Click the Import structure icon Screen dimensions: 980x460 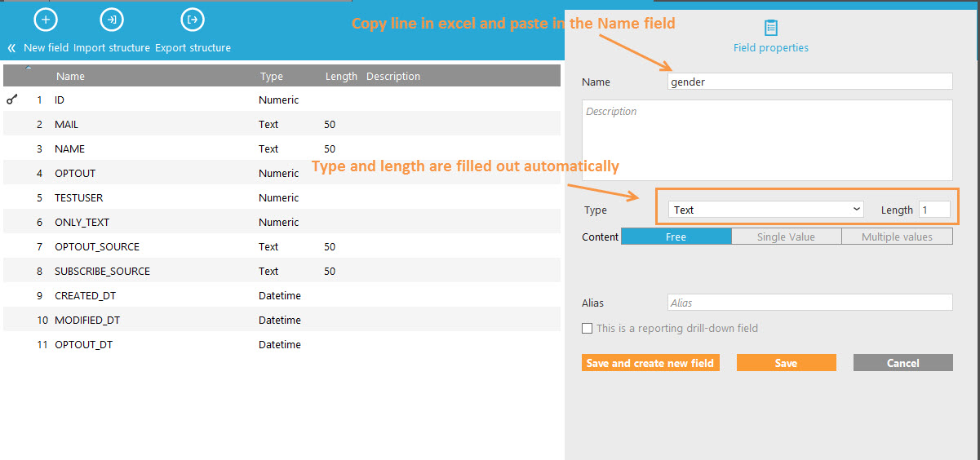point(111,20)
